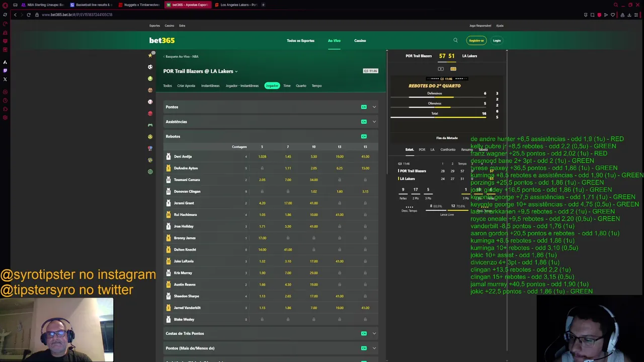Screen dimensions: 644x362
Task: Open the Ajuda link
Action: click(500, 26)
